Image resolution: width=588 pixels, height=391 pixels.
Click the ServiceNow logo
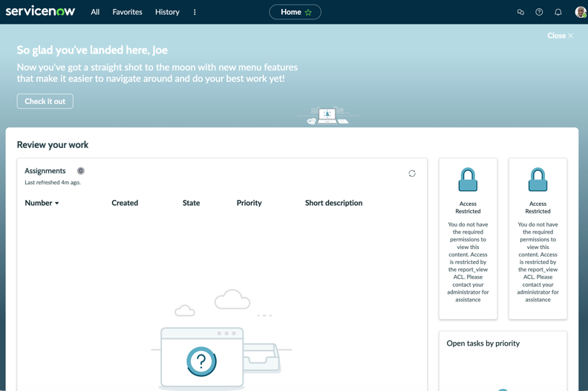40,11
